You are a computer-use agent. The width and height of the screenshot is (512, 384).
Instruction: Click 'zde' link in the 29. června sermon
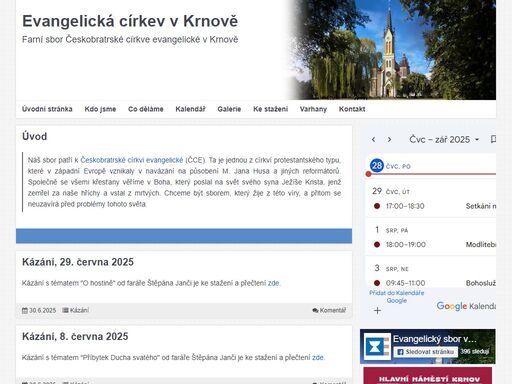pos(273,283)
